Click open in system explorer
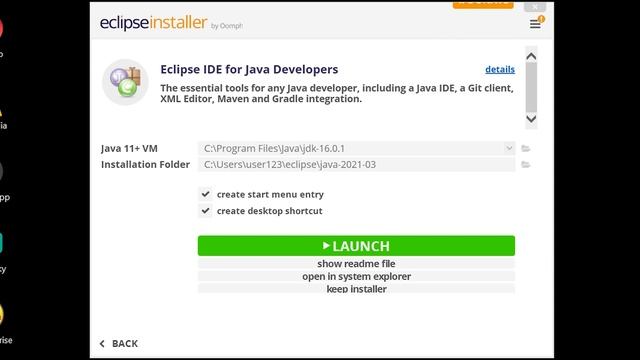The image size is (640, 360). [356, 276]
